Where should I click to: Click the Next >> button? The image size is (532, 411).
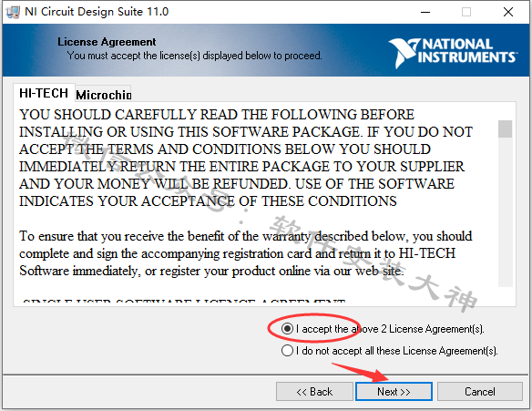pos(394,392)
